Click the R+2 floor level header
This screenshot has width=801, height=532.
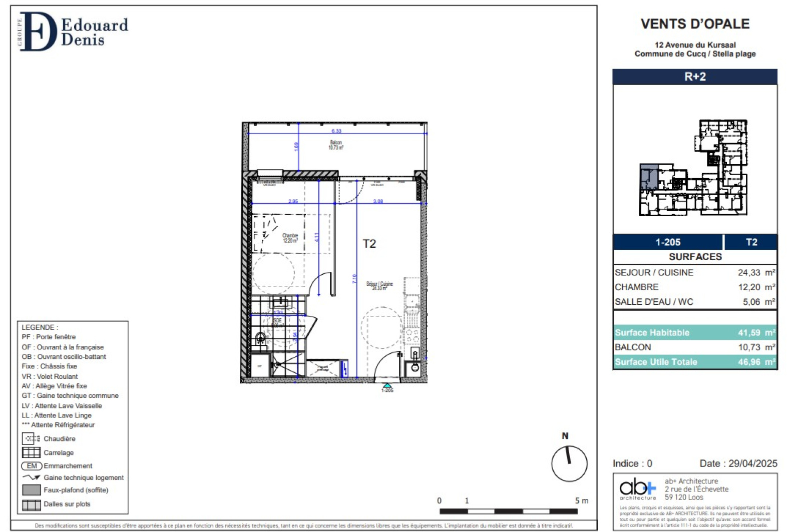(694, 77)
